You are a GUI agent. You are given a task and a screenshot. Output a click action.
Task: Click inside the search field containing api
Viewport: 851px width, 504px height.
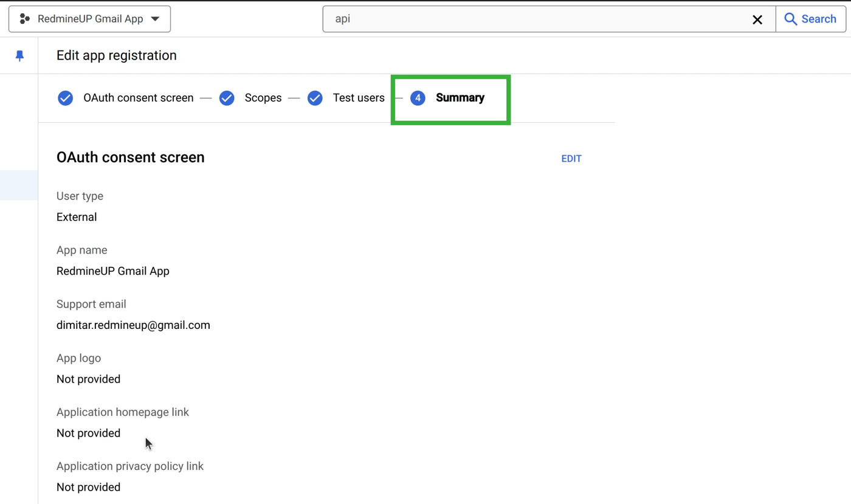coord(425,19)
